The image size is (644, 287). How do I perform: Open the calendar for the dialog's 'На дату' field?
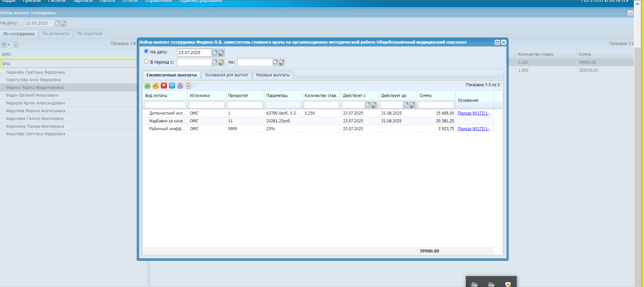click(x=215, y=52)
